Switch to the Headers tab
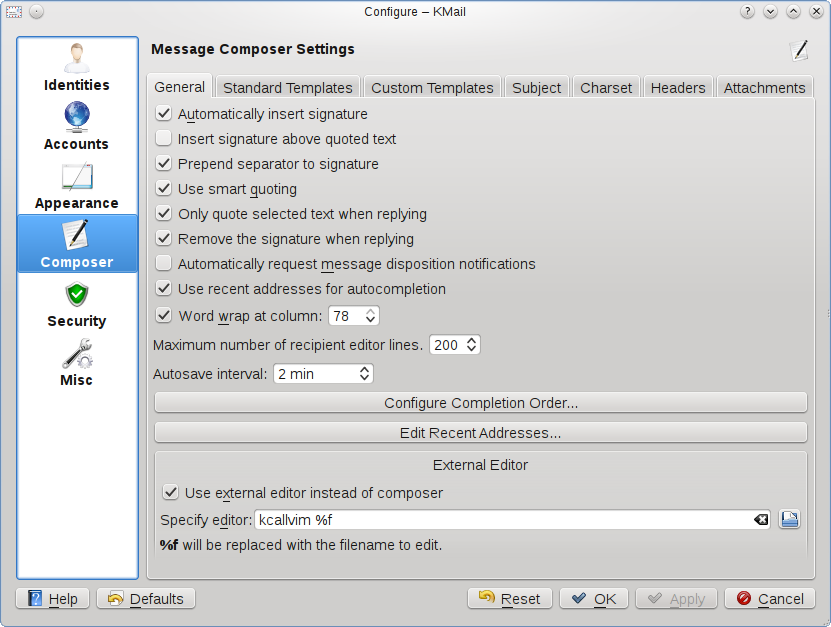831x627 pixels. tap(678, 87)
